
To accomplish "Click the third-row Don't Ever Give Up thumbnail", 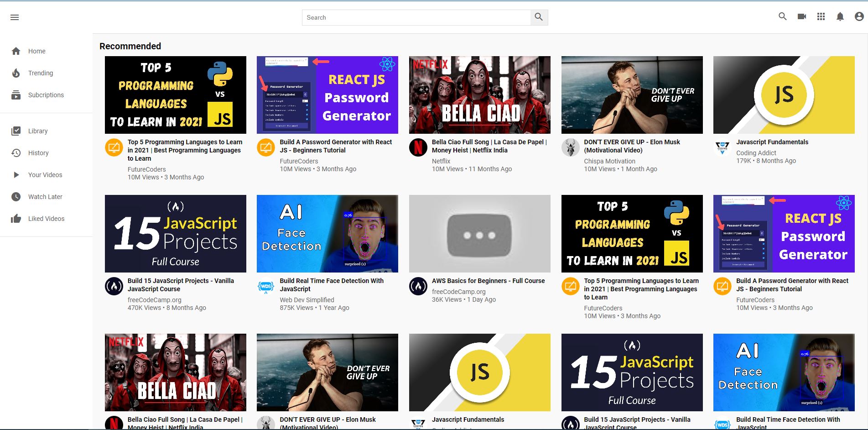I will (x=327, y=372).
